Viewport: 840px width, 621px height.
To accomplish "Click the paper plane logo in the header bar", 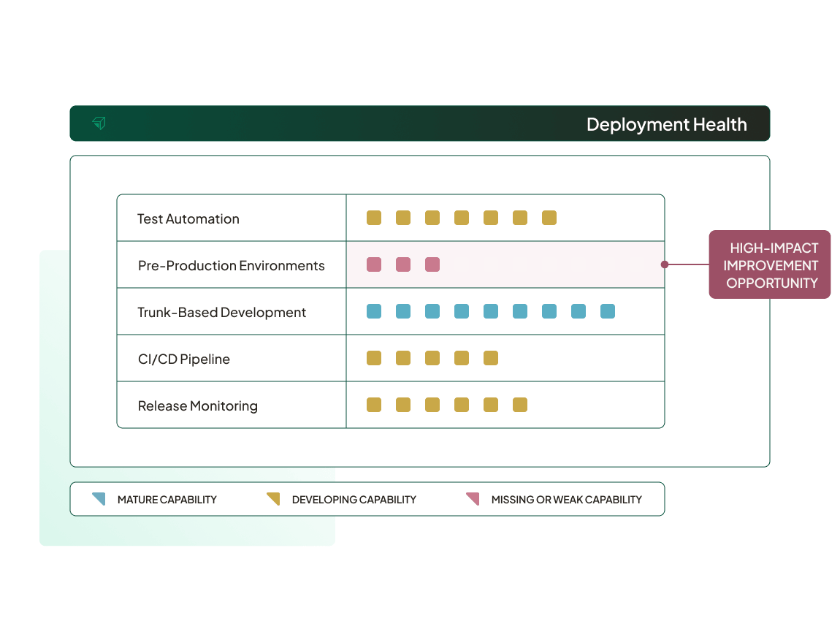I will tap(99, 123).
